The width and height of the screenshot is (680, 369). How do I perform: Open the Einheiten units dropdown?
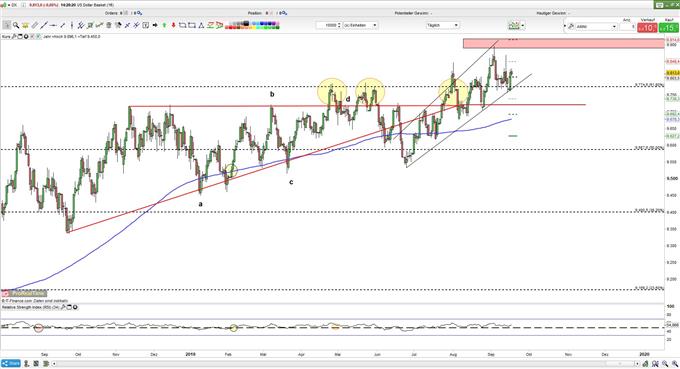pos(360,26)
